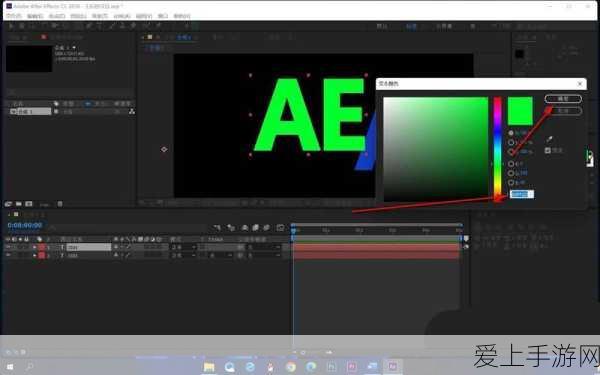
Task: Click the composition mini-flowchart icon in timeline header
Action: (x=217, y=228)
